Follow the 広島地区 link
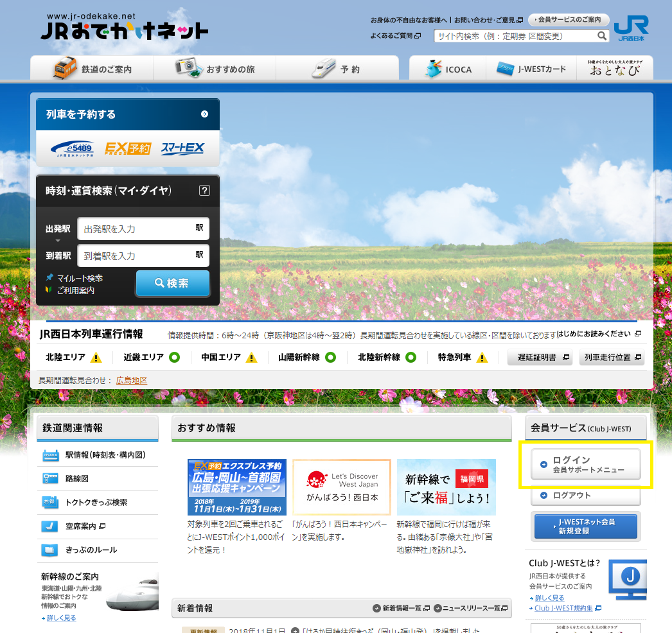Viewport: 672px width, 633px height. coord(132,381)
